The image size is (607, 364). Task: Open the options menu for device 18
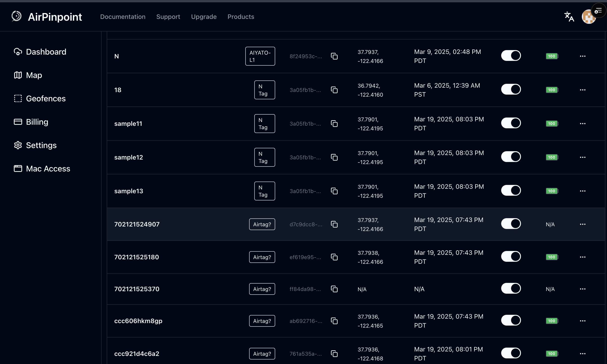click(583, 90)
